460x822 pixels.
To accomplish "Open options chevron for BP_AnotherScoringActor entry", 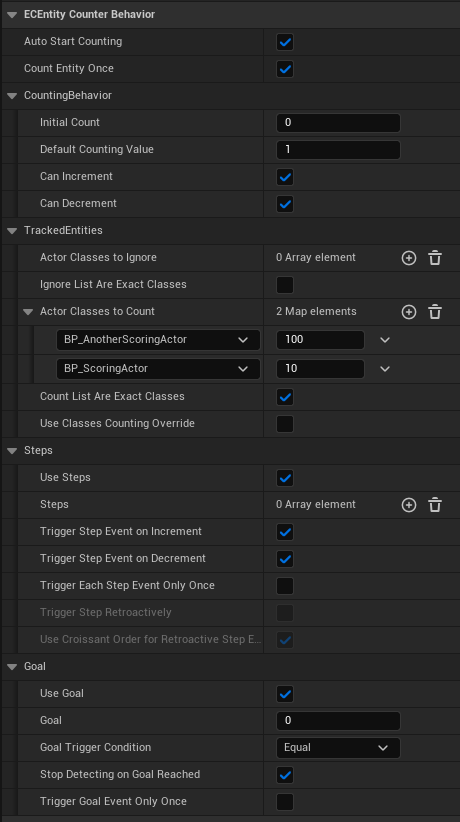I will coord(385,340).
